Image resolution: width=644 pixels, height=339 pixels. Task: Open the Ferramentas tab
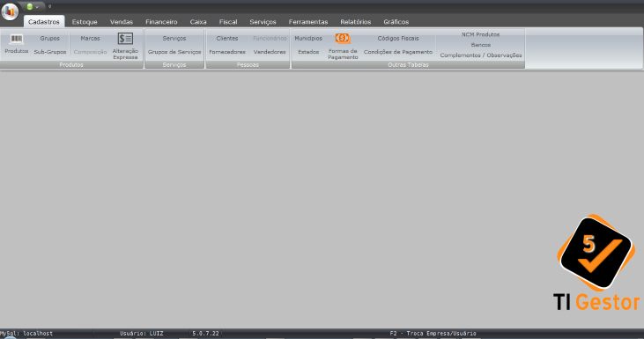[x=308, y=22]
